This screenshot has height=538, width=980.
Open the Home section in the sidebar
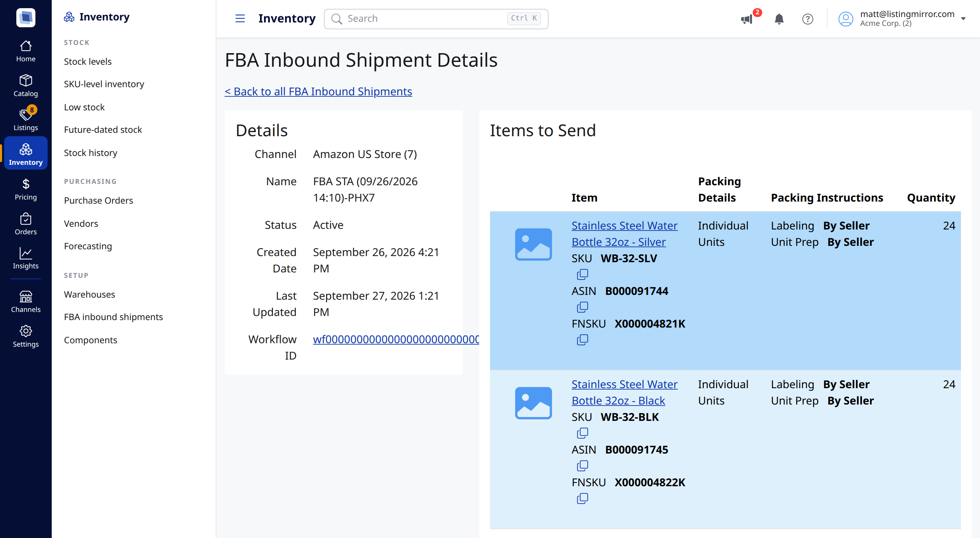(26, 51)
